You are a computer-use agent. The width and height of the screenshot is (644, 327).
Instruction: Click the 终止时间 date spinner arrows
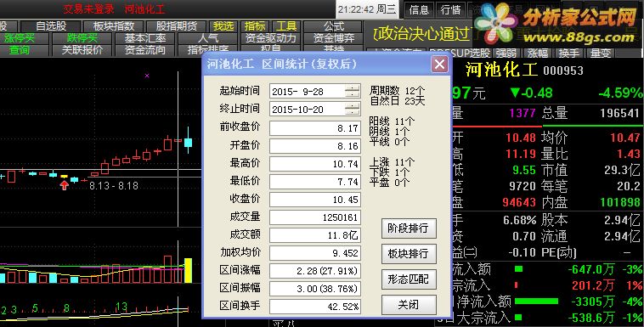(x=352, y=109)
